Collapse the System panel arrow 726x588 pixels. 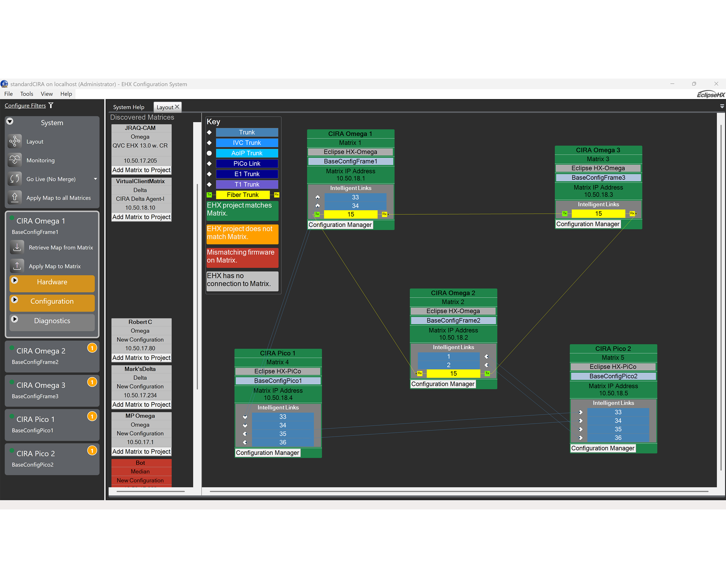click(10, 121)
